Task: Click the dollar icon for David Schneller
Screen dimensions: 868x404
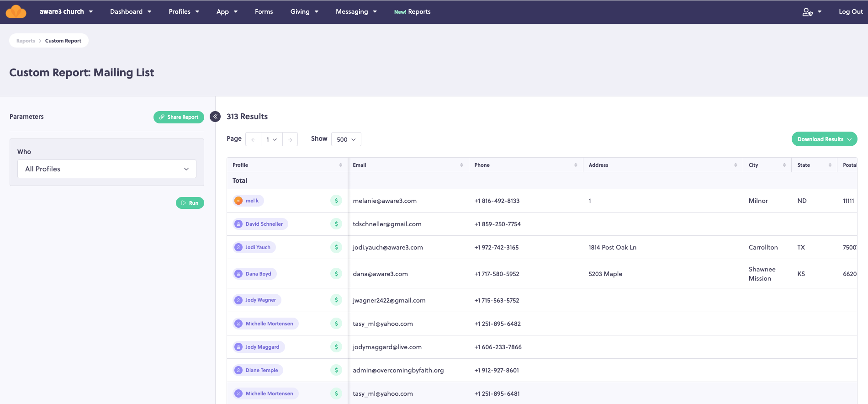Action: click(336, 224)
